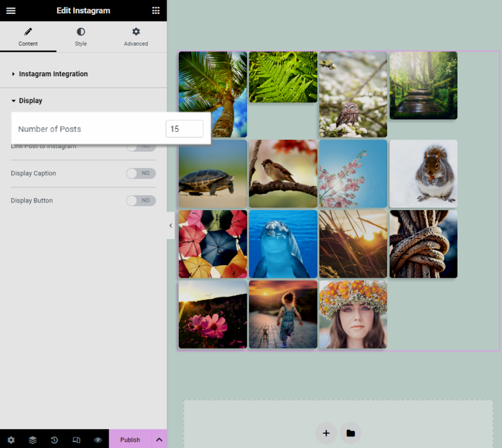Click the Display Caption label
Screen dimensions: 502x448
[33, 173]
